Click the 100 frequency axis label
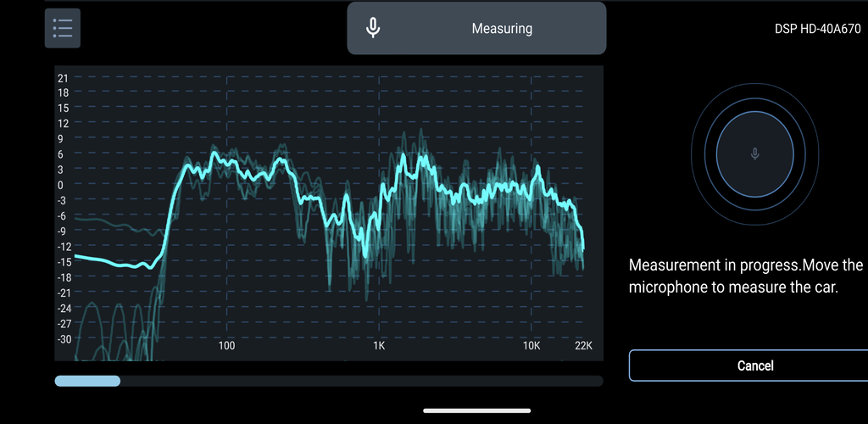Viewport: 868px width, 424px height. [226, 346]
